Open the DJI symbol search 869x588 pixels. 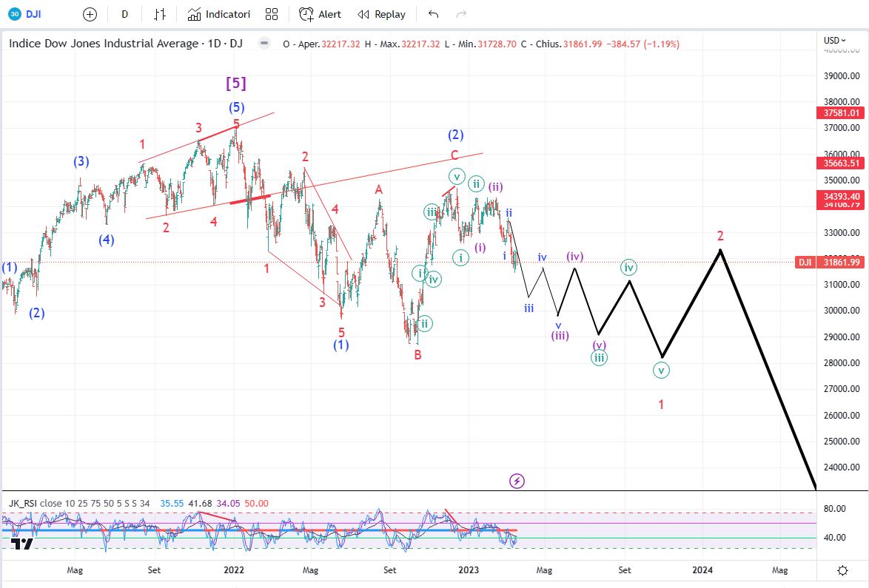point(26,14)
